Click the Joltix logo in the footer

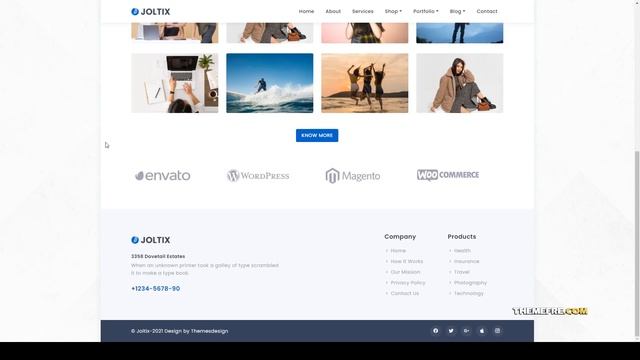(151, 240)
